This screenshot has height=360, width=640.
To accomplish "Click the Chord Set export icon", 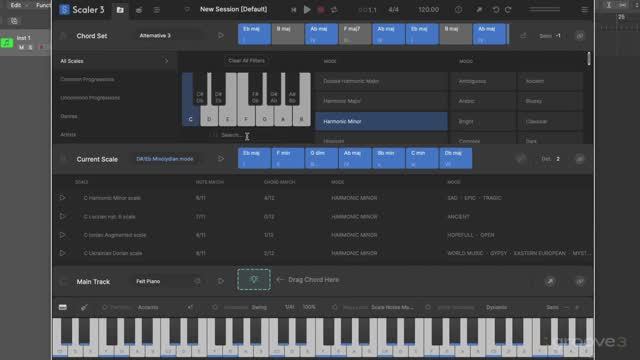I will pyautogui.click(x=523, y=36).
